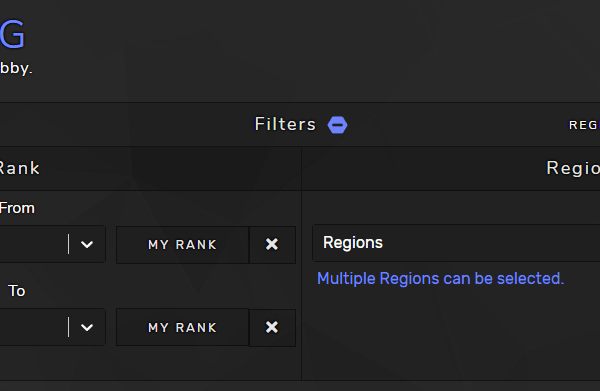
Task: Click the From label above the rank field
Action: click(17, 208)
